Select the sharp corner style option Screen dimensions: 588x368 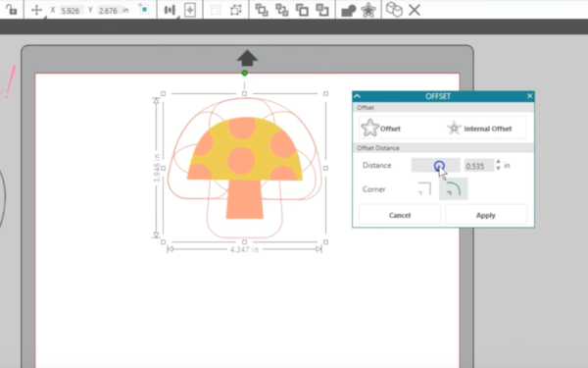coord(424,188)
